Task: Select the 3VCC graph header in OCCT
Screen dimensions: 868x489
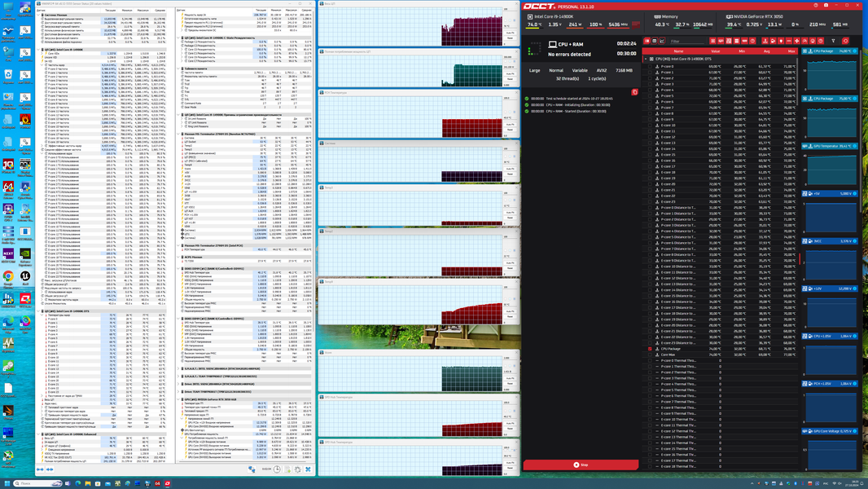Action: click(x=830, y=241)
